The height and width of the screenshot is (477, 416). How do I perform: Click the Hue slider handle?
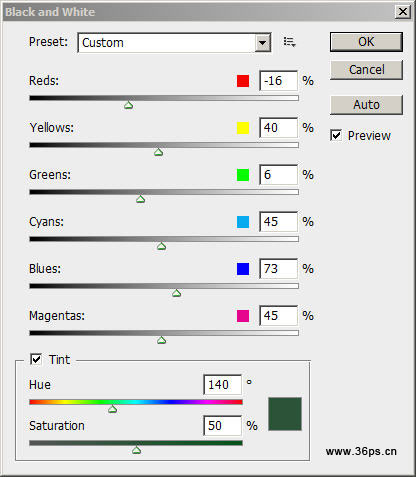[113, 409]
